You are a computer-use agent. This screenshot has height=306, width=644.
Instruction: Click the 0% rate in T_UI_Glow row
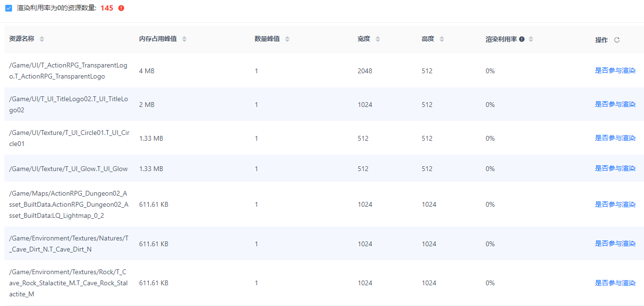490,169
